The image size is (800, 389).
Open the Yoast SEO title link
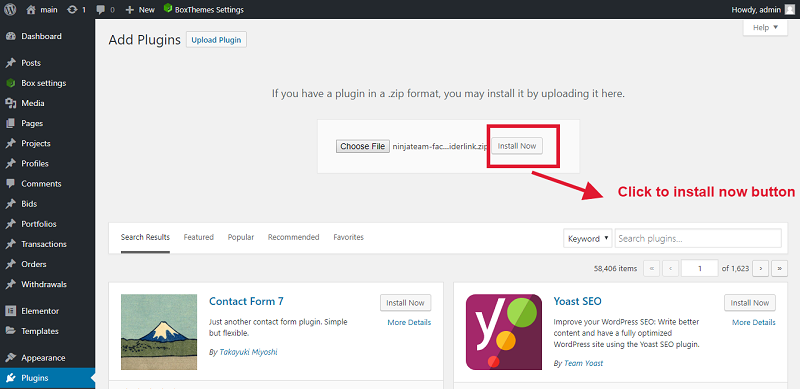[x=578, y=301]
